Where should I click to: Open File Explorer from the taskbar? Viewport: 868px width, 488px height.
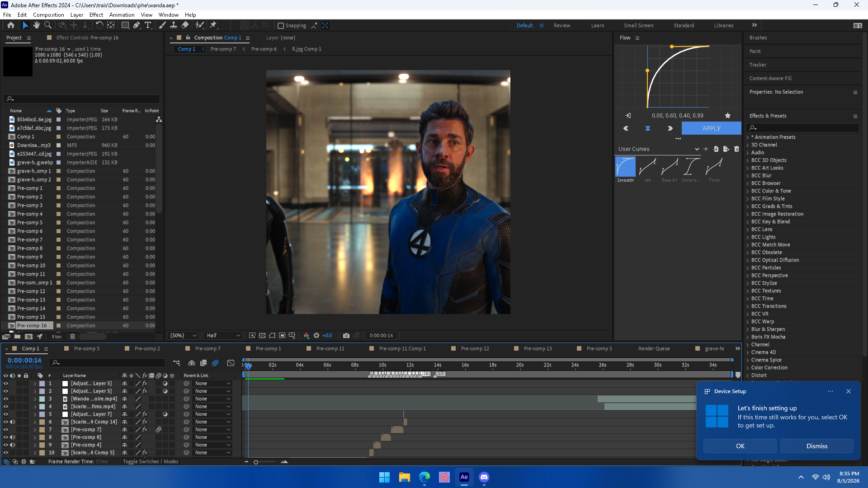[x=404, y=477]
